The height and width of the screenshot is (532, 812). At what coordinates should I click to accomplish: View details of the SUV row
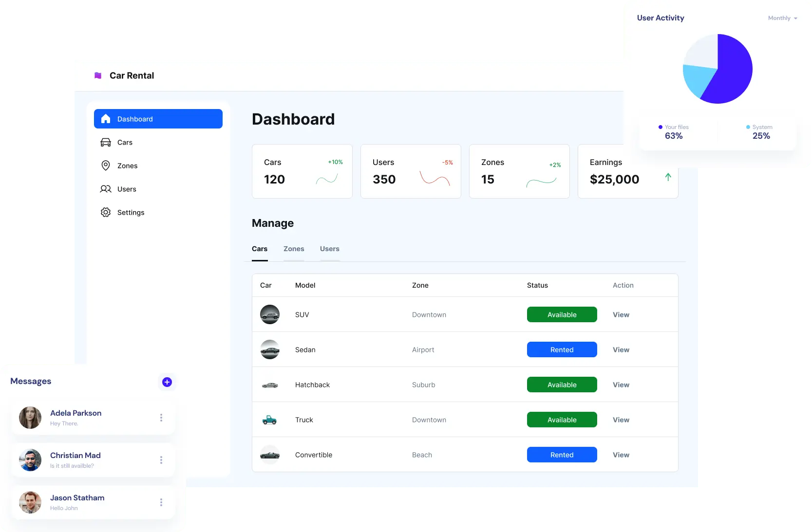pyautogui.click(x=621, y=314)
